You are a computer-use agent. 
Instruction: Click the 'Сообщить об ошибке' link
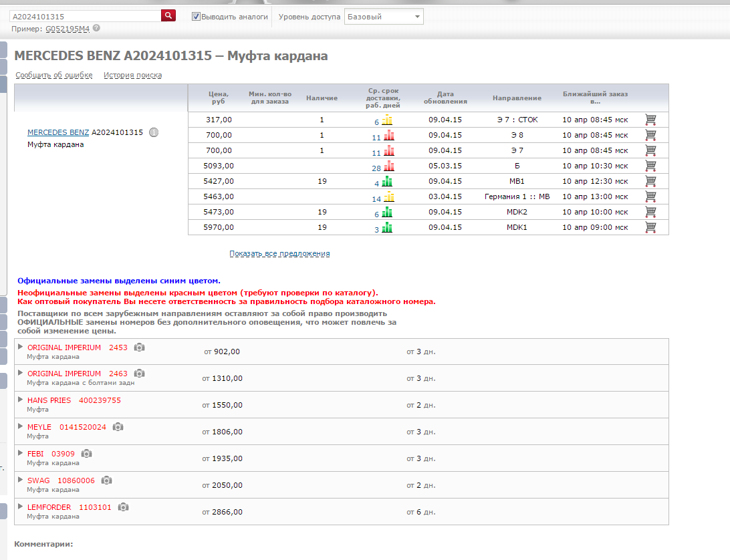pos(54,76)
